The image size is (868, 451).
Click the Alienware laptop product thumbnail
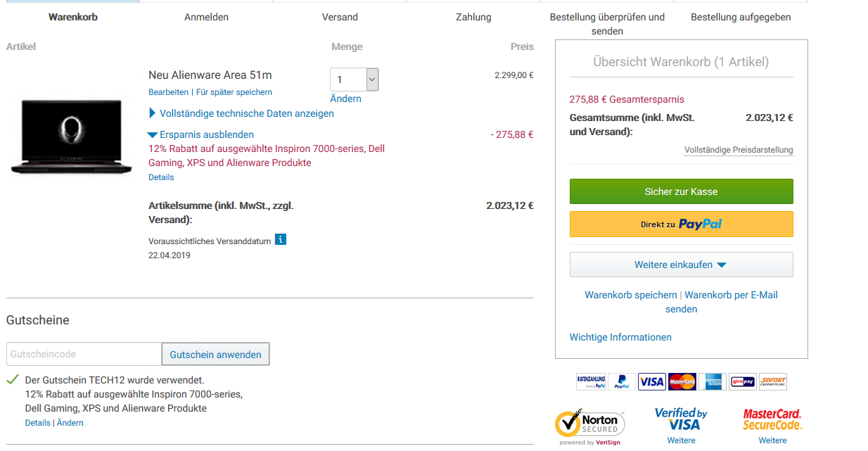pos(71,136)
